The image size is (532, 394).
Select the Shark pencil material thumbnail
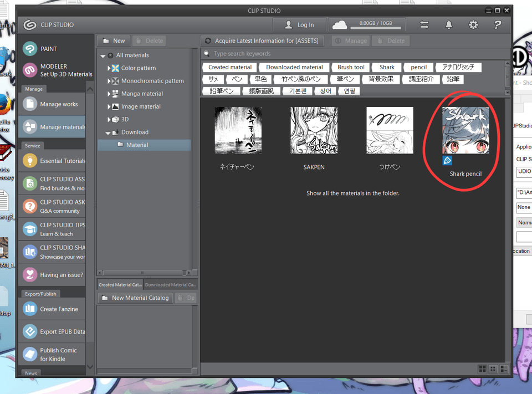[x=465, y=130]
